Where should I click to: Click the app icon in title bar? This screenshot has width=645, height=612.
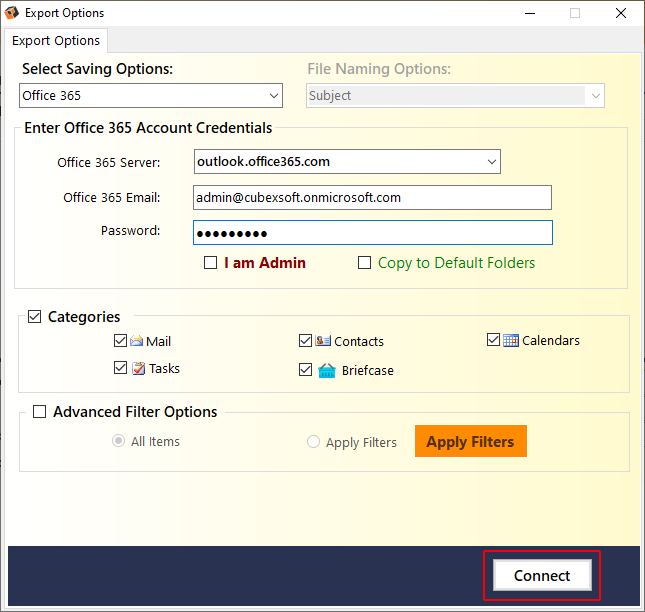coord(12,13)
